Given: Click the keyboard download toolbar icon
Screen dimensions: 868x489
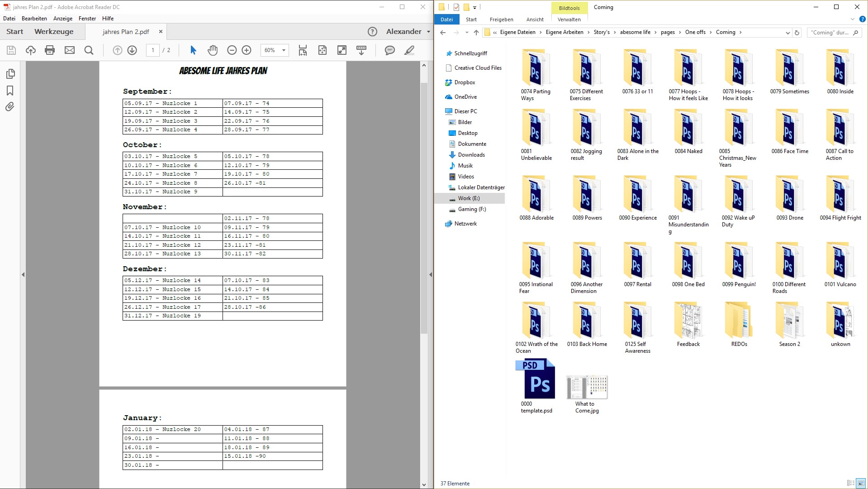Looking at the screenshot, I should (361, 50).
